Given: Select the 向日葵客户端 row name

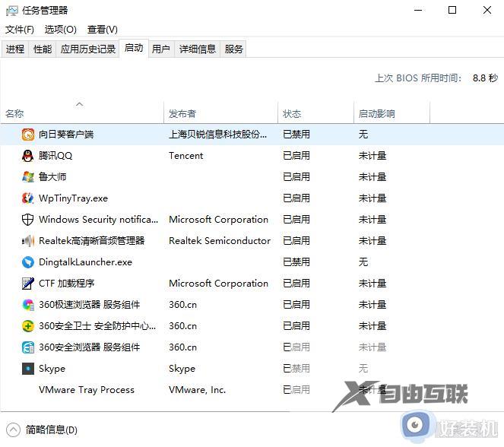Looking at the screenshot, I should [66, 135].
